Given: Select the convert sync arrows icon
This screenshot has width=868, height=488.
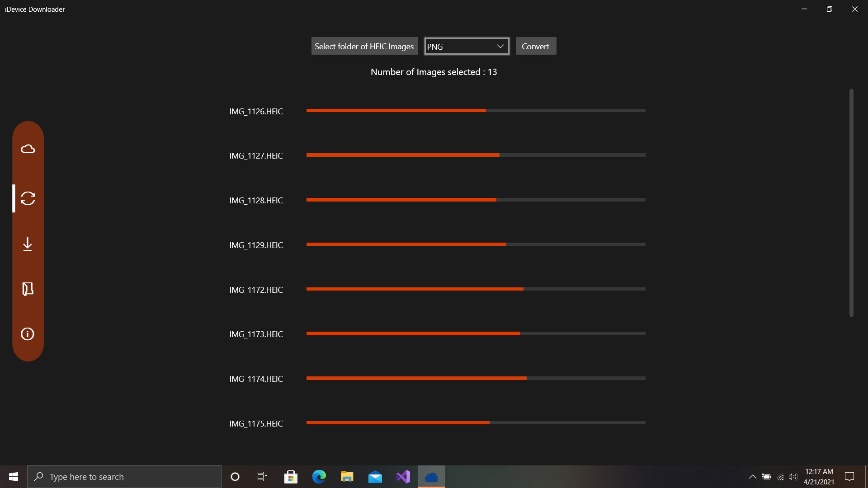Looking at the screenshot, I should point(28,198).
